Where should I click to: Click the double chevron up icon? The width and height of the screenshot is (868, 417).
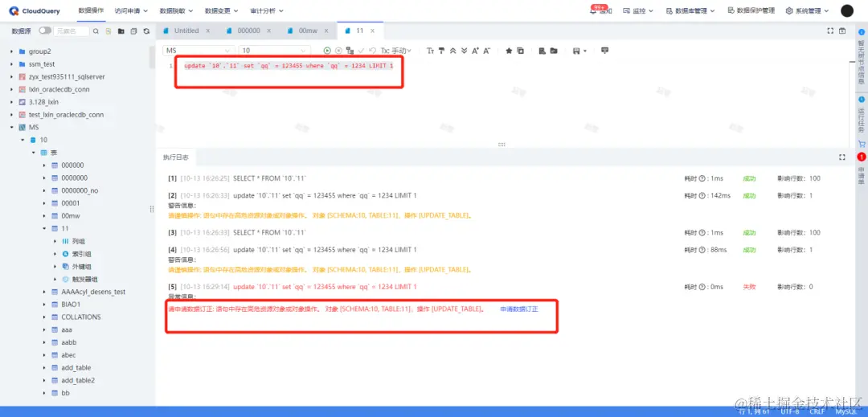tap(452, 51)
